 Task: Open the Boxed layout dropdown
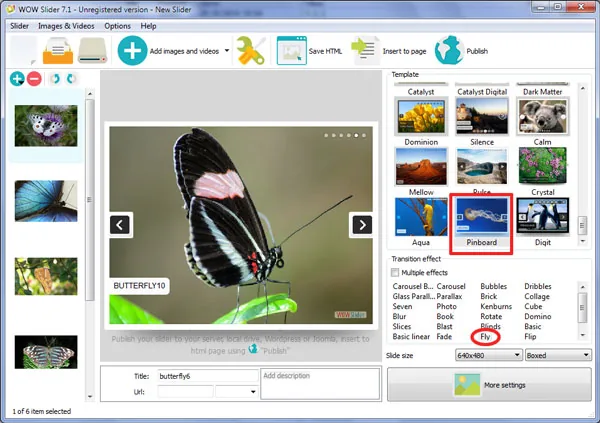click(558, 355)
